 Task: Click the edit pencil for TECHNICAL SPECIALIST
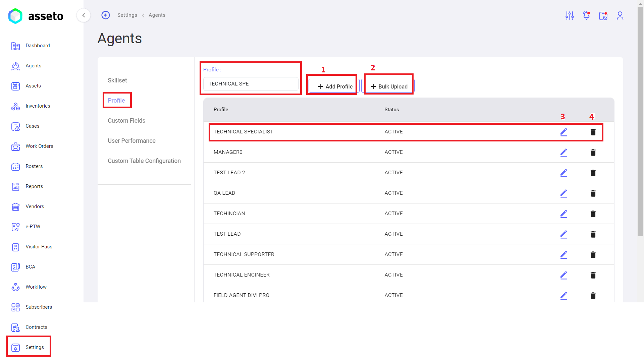563,132
